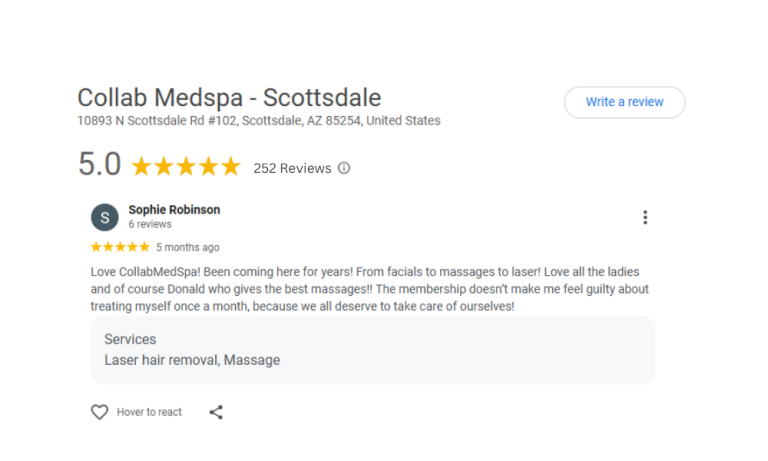768x461 pixels.
Task: Open Sophie Robinson's reviewer profile name
Action: pos(174,210)
